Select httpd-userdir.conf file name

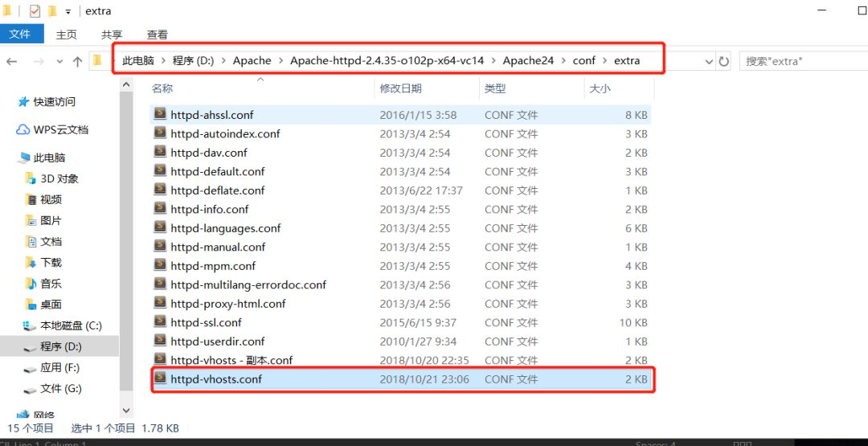coord(218,342)
